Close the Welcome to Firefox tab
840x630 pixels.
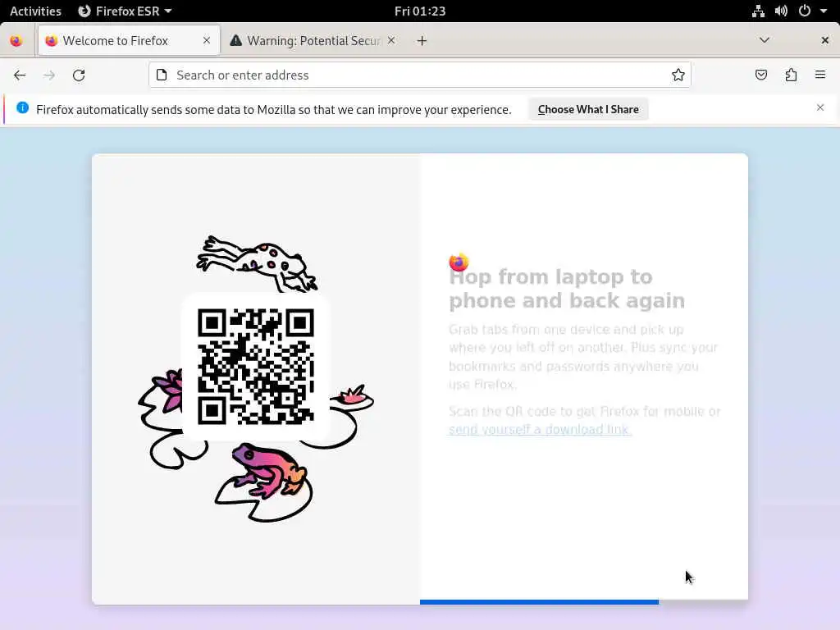pyautogui.click(x=207, y=40)
